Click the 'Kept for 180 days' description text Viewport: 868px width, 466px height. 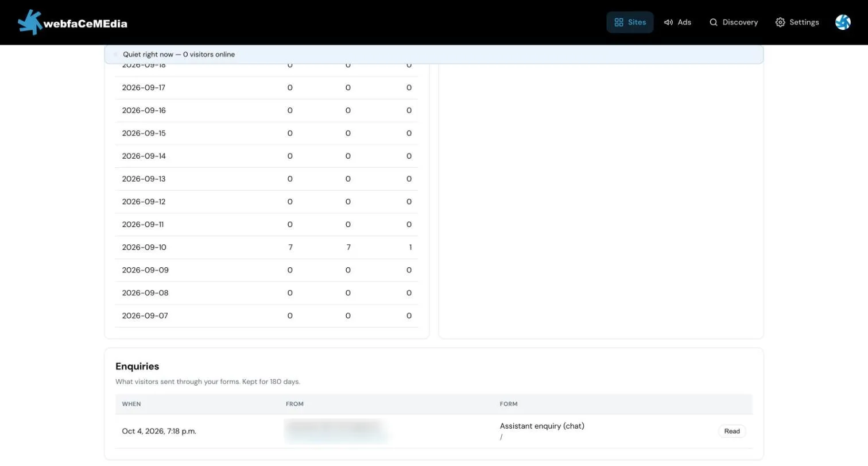pyautogui.click(x=271, y=382)
